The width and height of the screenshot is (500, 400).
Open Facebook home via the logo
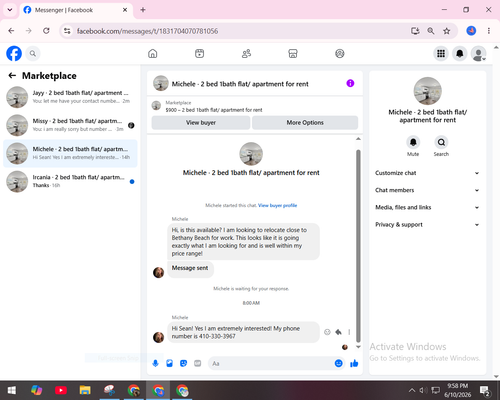coord(14,53)
